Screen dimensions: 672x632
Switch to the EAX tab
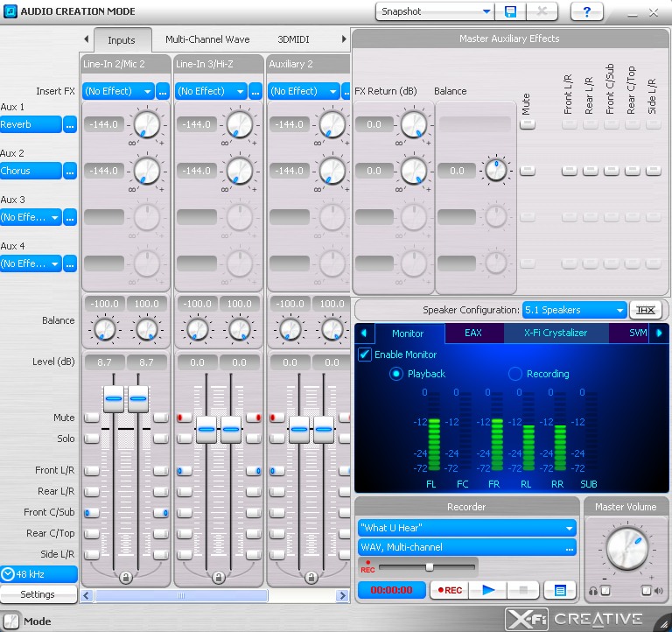pos(473,334)
